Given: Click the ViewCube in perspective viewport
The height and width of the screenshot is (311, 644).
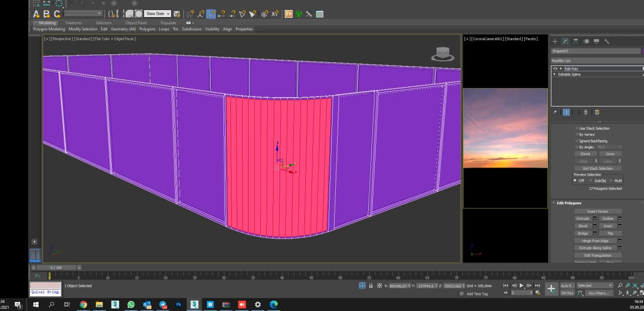Looking at the screenshot, I should pos(442,53).
